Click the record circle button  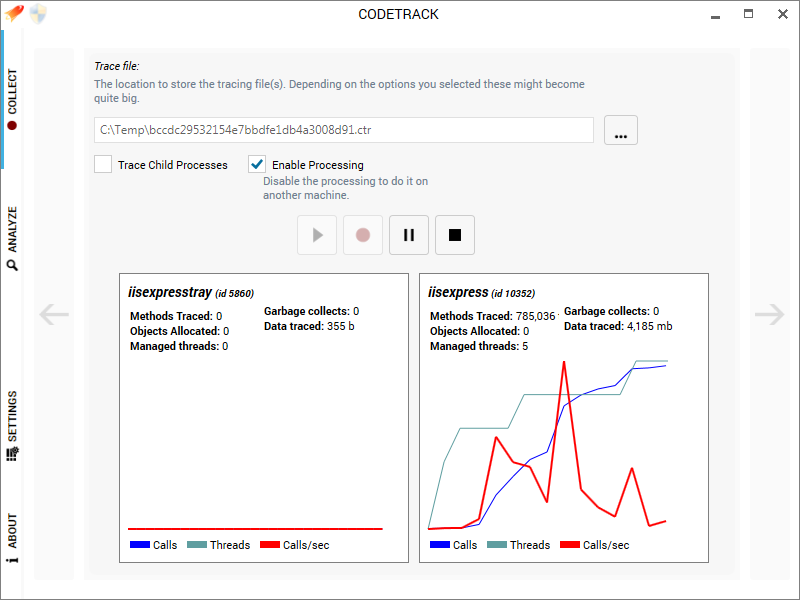pos(363,235)
